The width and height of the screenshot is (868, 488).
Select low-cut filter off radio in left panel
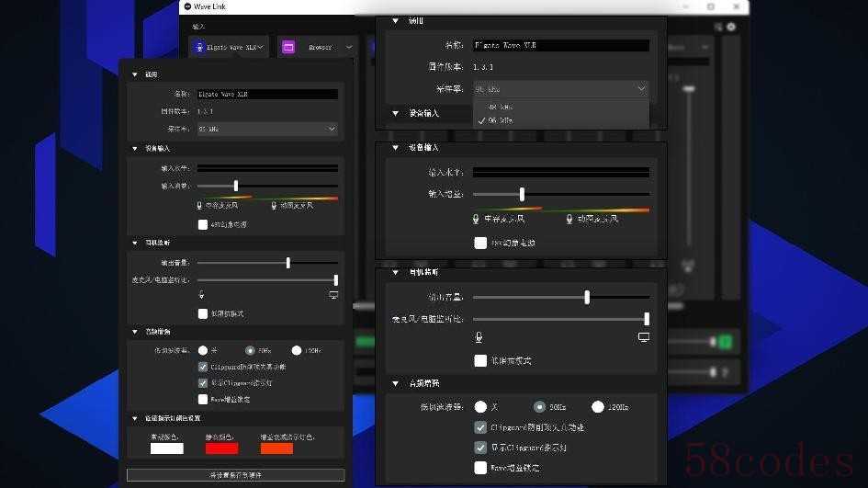tap(203, 351)
